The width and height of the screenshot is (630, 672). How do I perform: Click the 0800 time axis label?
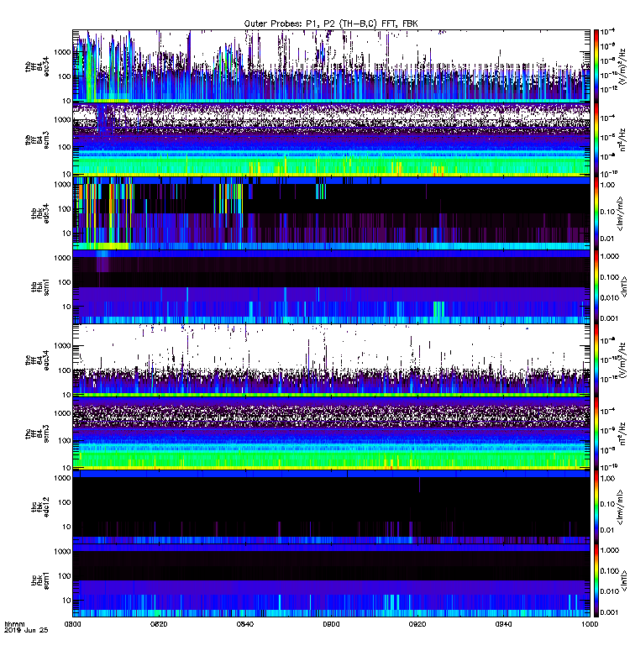tap(72, 624)
